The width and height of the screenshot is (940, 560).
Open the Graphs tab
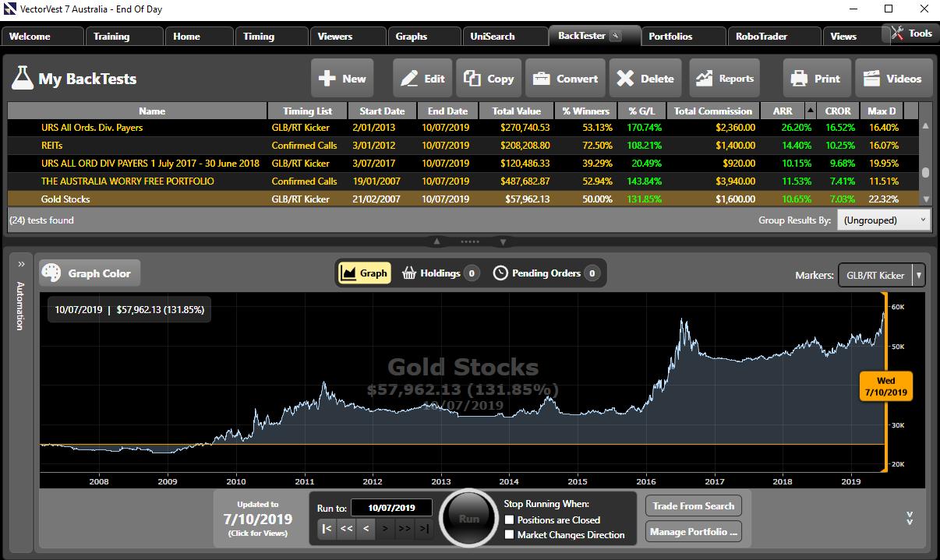[x=425, y=37]
